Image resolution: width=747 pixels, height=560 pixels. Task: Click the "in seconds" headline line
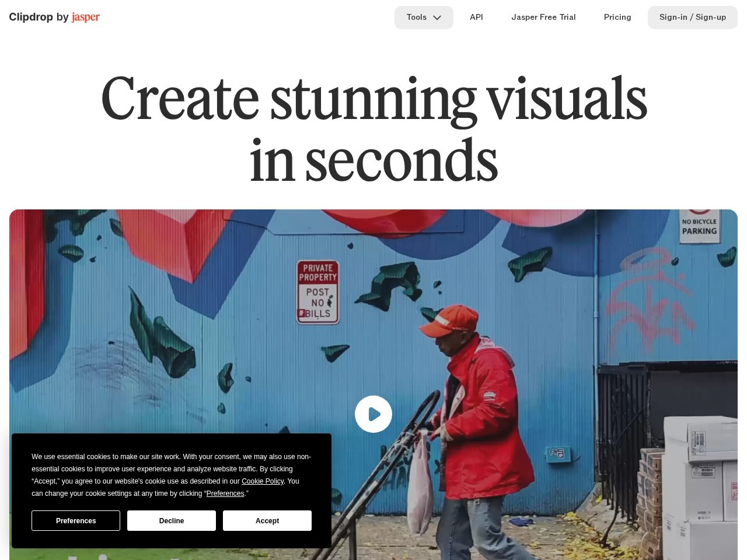coord(373,160)
